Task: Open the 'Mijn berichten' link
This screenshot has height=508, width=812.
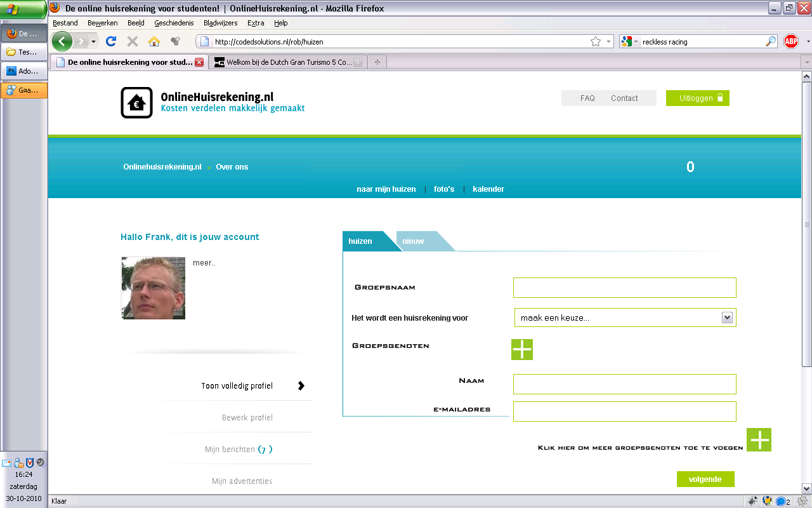Action: [x=238, y=449]
